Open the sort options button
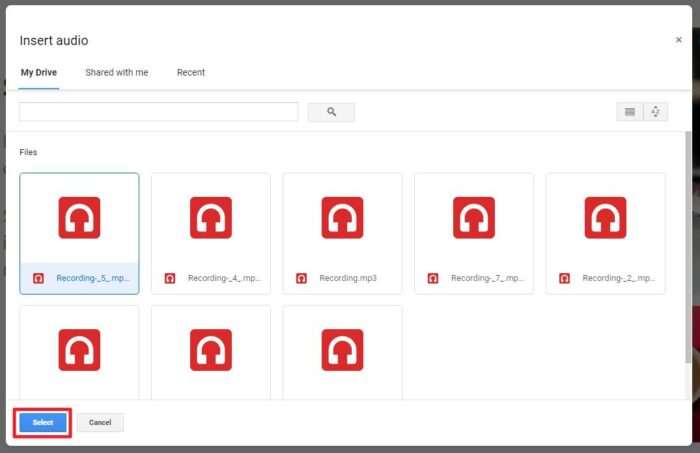Screen dimensions: 700x453 (x=655, y=112)
